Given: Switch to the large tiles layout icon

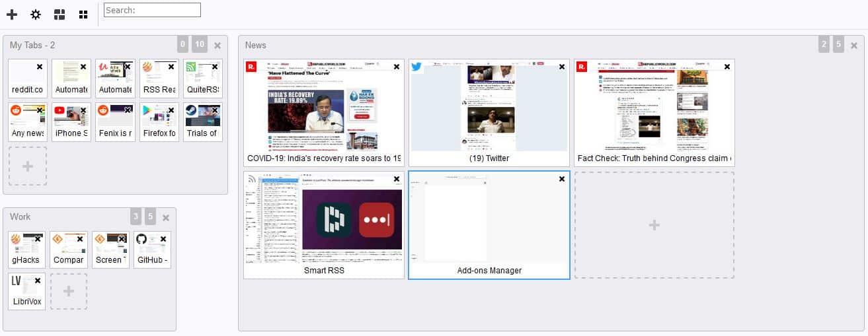Looking at the screenshot, I should (x=59, y=14).
